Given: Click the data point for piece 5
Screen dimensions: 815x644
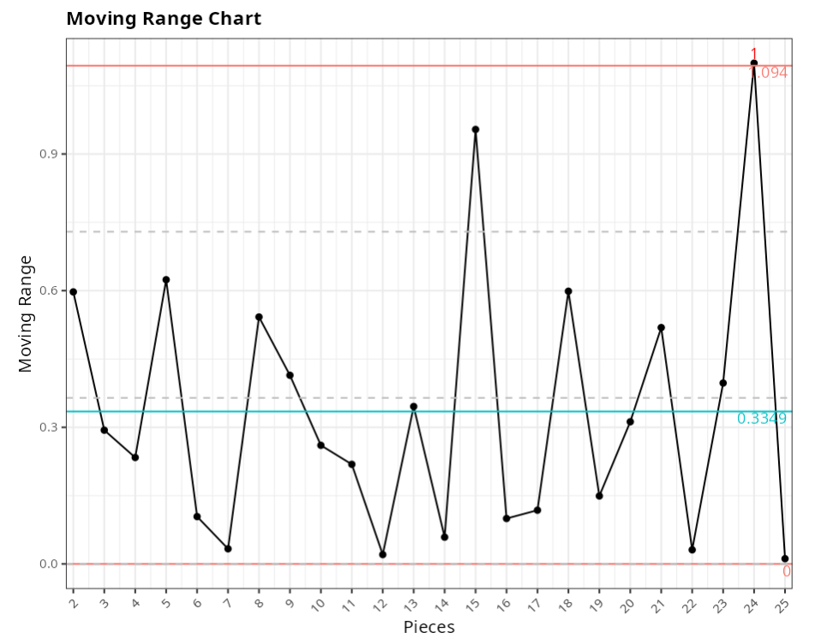Looking at the screenshot, I should point(166,280).
